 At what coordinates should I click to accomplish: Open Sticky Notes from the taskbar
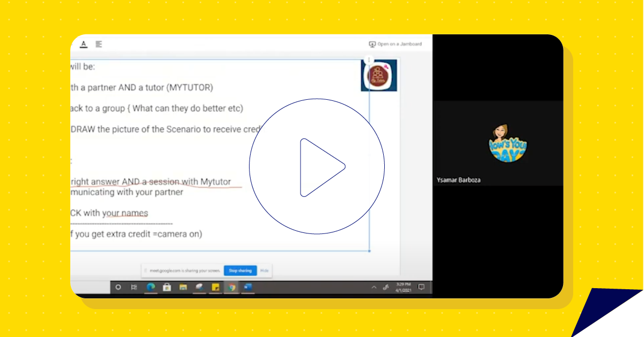click(x=215, y=287)
